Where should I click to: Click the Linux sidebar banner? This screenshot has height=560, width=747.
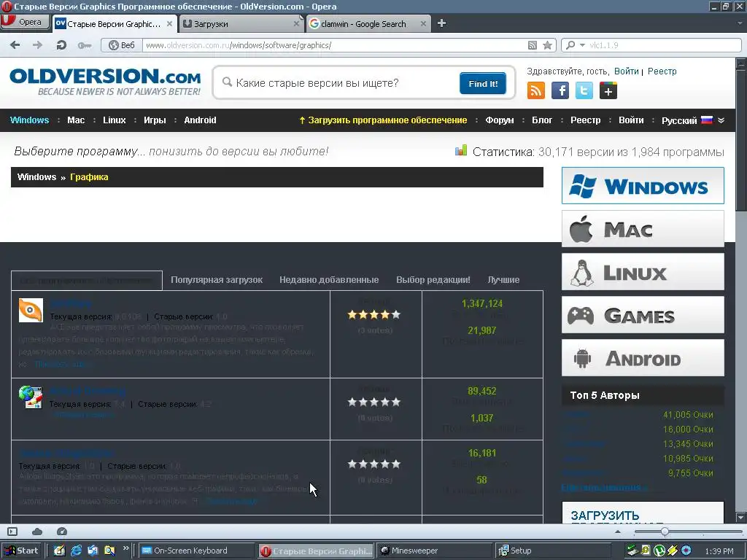(x=643, y=272)
